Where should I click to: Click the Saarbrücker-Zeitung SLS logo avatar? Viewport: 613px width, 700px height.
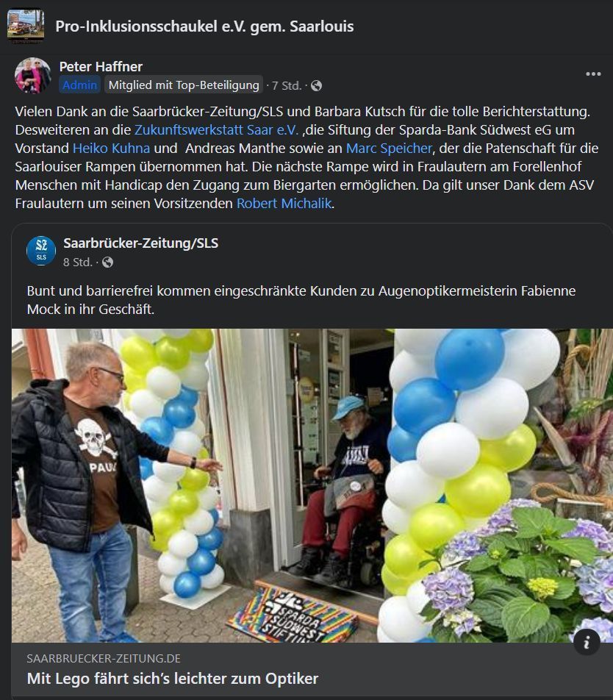point(41,251)
